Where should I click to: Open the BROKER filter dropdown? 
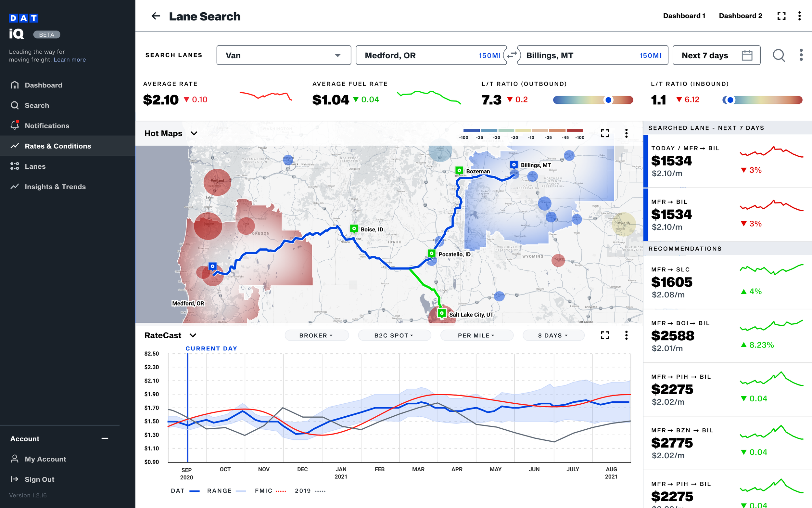point(316,335)
